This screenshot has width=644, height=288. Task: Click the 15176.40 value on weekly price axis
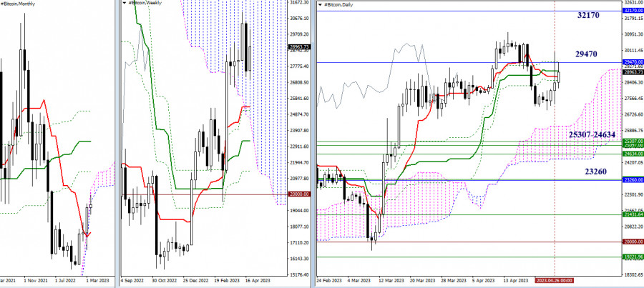(299, 274)
